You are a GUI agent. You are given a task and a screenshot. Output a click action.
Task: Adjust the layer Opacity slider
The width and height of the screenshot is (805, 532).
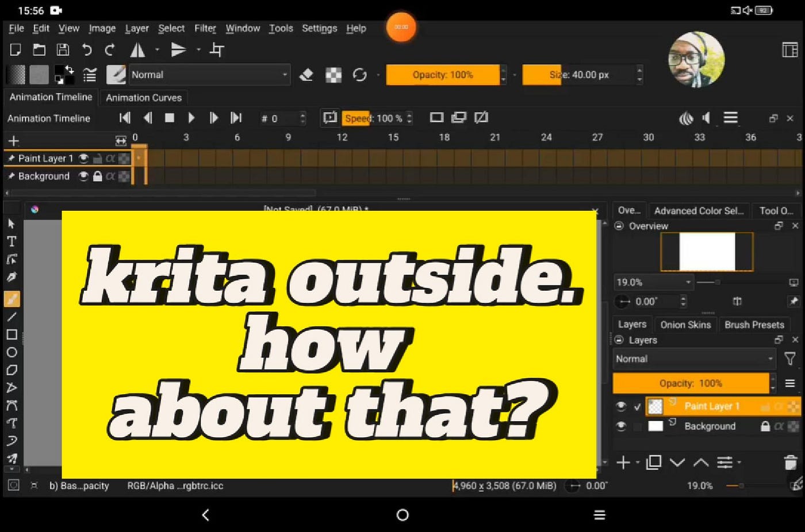tap(691, 383)
